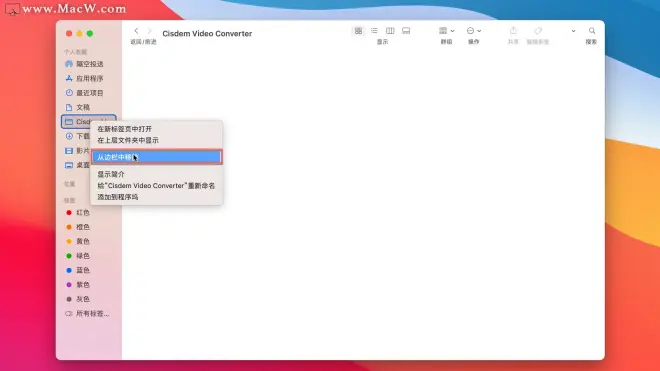Viewport: 660px width, 371px height.
Task: Click the 桌面 desktop sidebar icon
Action: (x=69, y=165)
